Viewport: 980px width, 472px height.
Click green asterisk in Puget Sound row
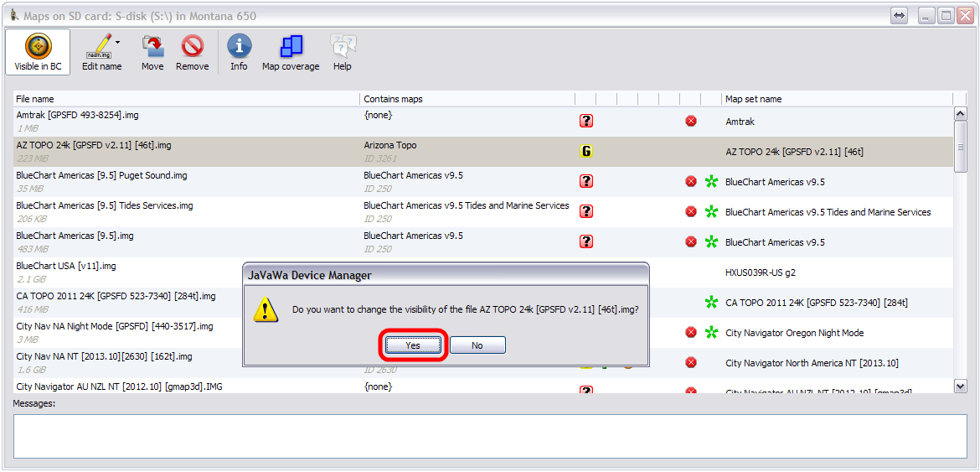pos(711,181)
